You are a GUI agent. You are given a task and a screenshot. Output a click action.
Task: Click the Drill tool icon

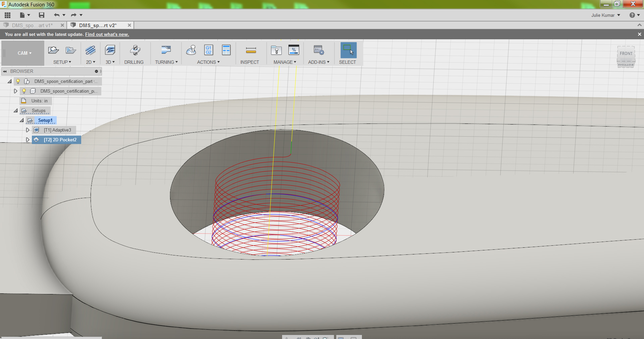coord(135,50)
